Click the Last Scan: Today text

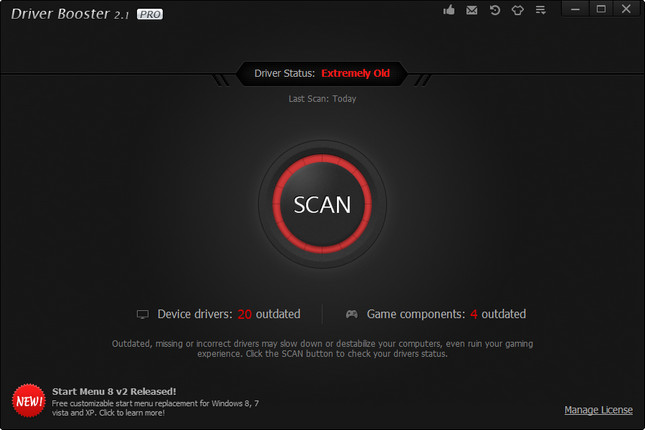pos(322,99)
